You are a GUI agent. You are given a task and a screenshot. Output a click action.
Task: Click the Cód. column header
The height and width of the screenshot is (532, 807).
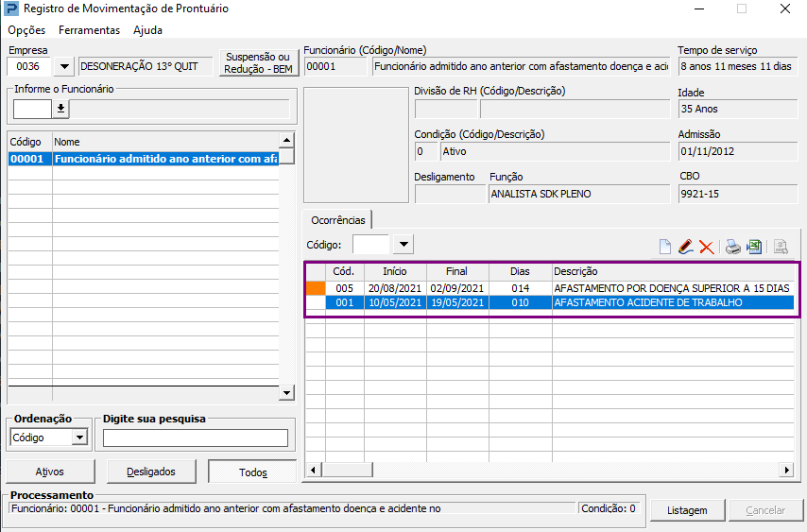click(x=344, y=271)
